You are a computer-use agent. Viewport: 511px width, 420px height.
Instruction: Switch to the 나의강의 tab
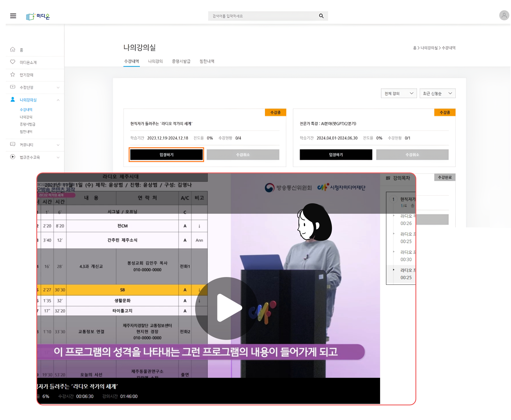tap(155, 61)
